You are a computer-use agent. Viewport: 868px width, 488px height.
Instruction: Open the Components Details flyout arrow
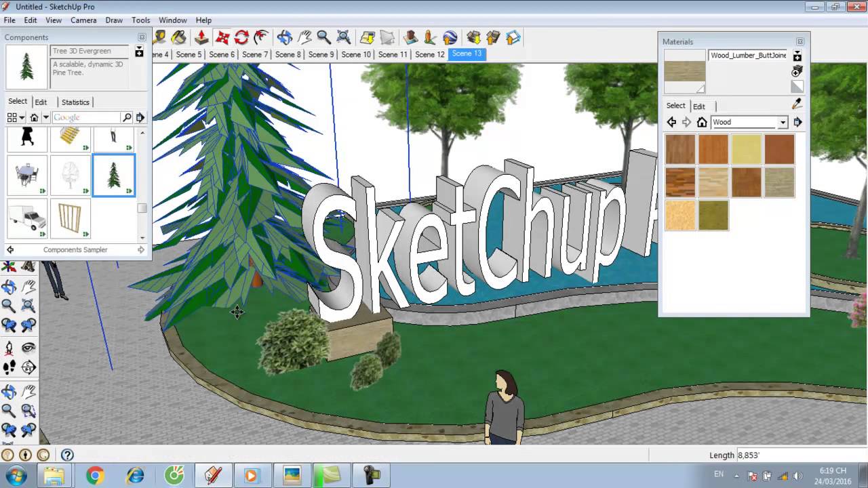pos(140,117)
